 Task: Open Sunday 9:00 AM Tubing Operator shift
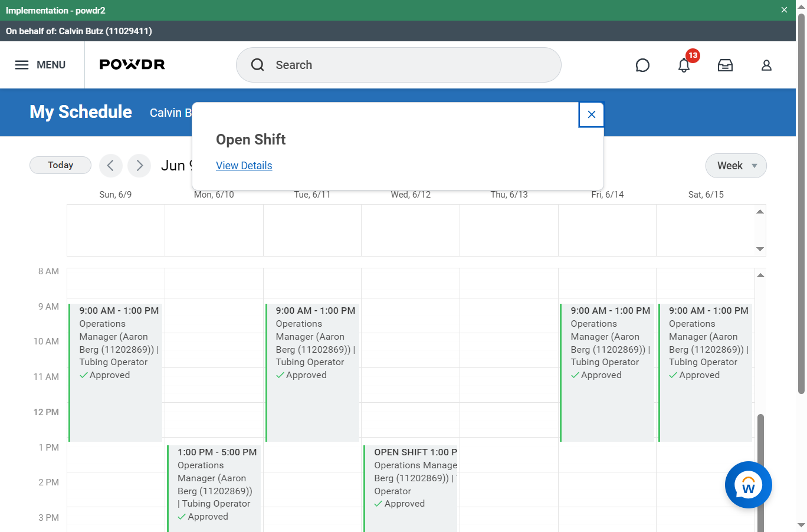[116, 373]
